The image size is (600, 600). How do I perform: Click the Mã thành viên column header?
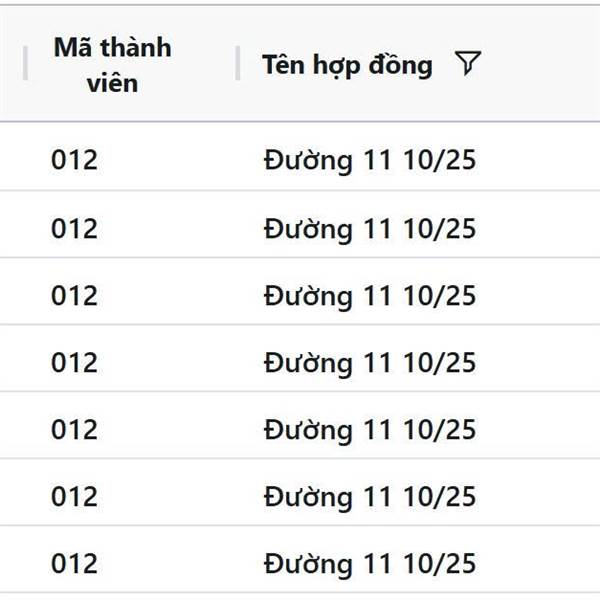tap(112, 65)
